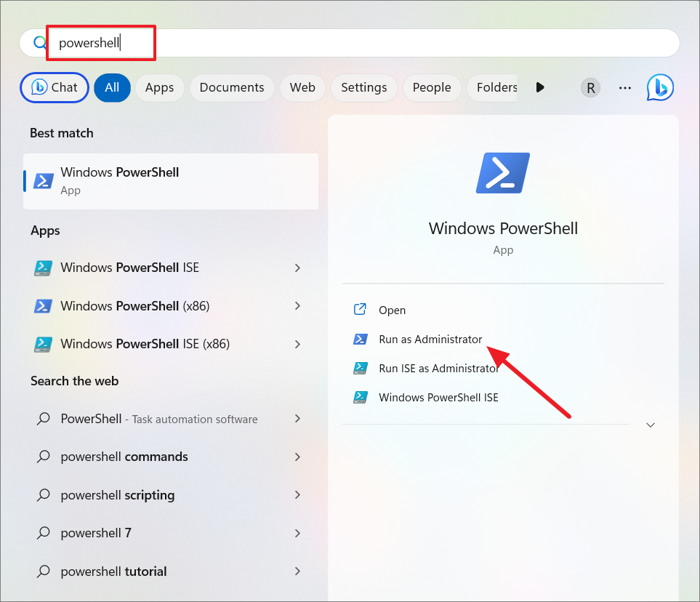Click the Open icon in the preview pane
The width and height of the screenshot is (700, 602).
(361, 309)
